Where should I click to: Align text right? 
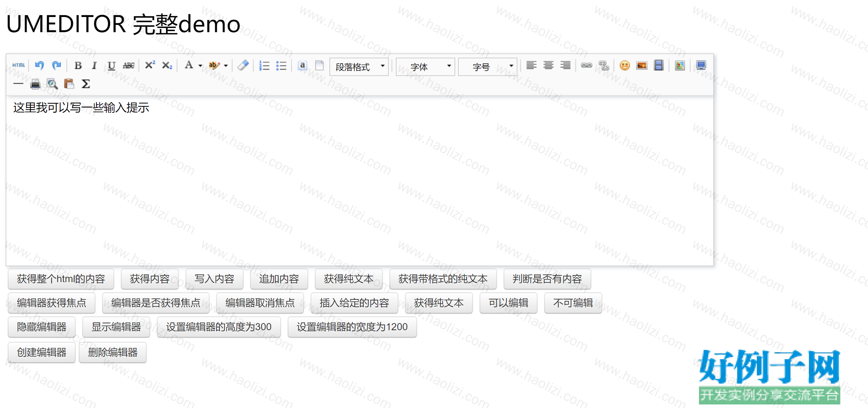coord(565,65)
